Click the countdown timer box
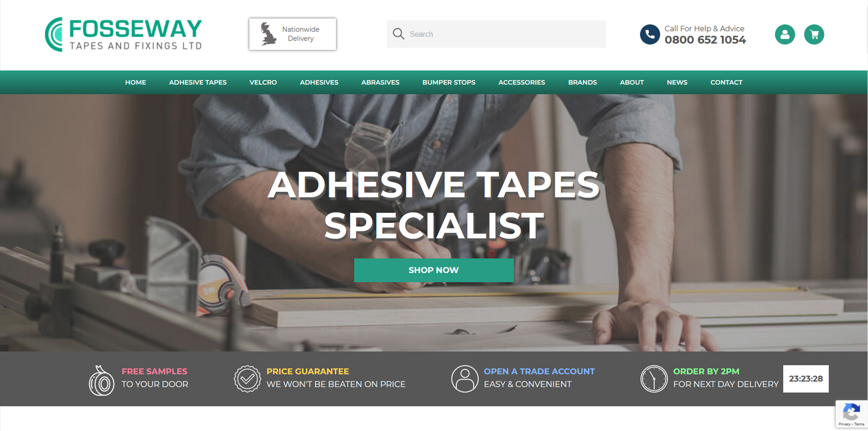This screenshot has height=431, width=868. point(805,379)
